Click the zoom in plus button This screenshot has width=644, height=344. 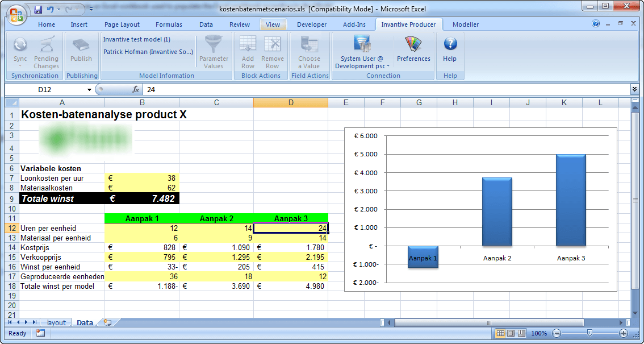point(624,333)
